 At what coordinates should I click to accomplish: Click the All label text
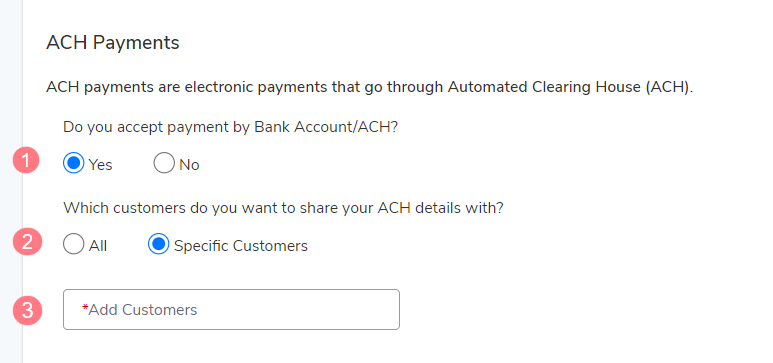[x=98, y=246]
